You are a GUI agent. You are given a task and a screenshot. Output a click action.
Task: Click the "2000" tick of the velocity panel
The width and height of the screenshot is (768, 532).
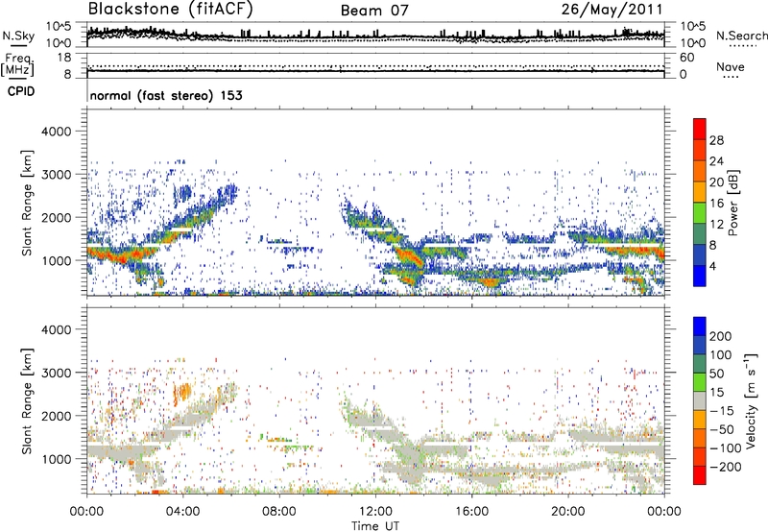point(57,416)
